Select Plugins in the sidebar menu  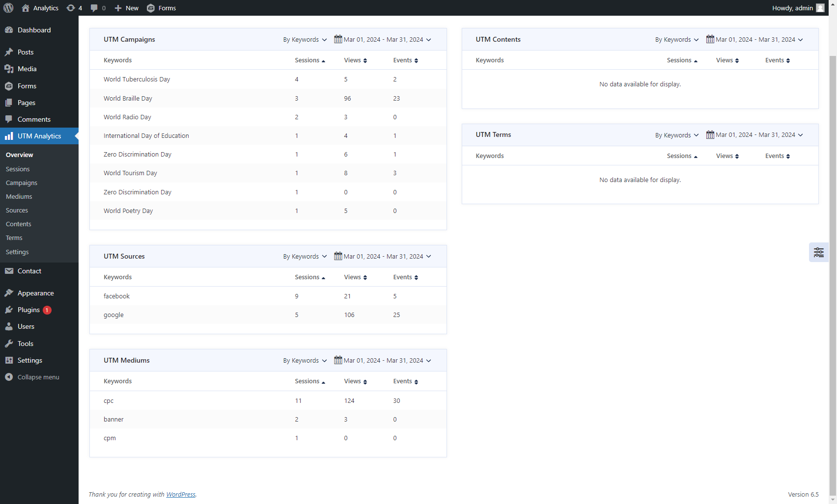(x=28, y=310)
